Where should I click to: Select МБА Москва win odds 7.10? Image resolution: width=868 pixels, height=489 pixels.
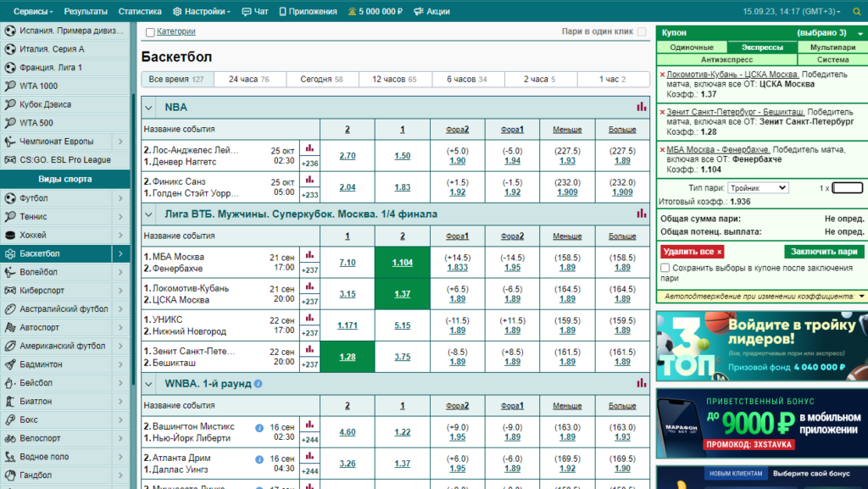pyautogui.click(x=348, y=262)
